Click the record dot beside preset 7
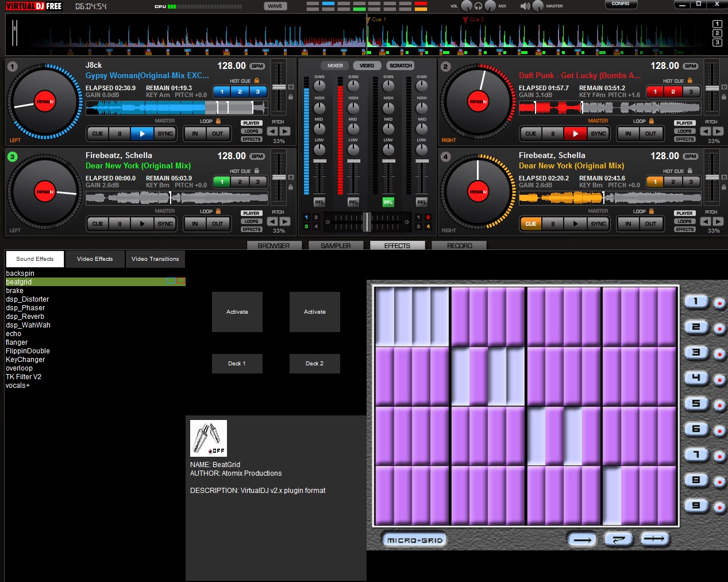The width and height of the screenshot is (728, 582). [x=719, y=457]
